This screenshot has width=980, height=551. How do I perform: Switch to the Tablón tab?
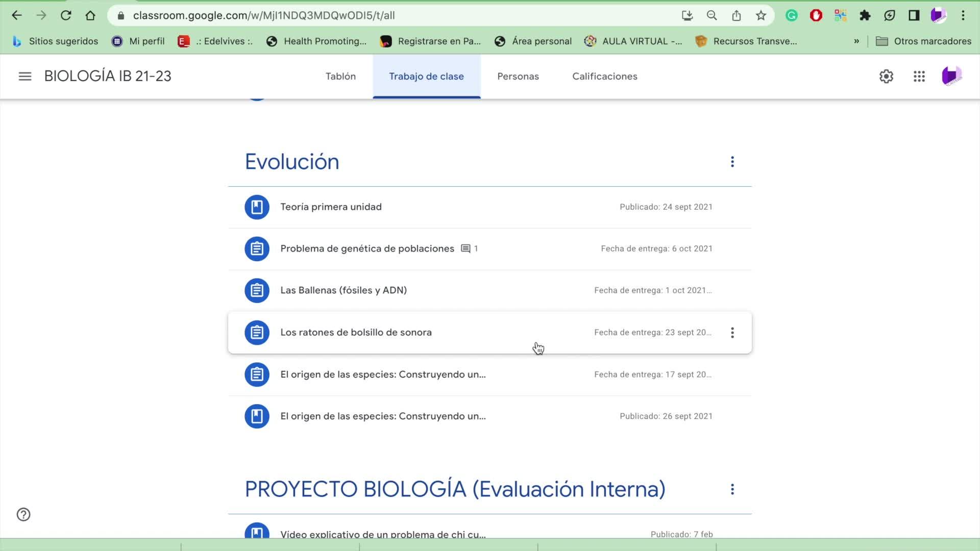pos(340,77)
